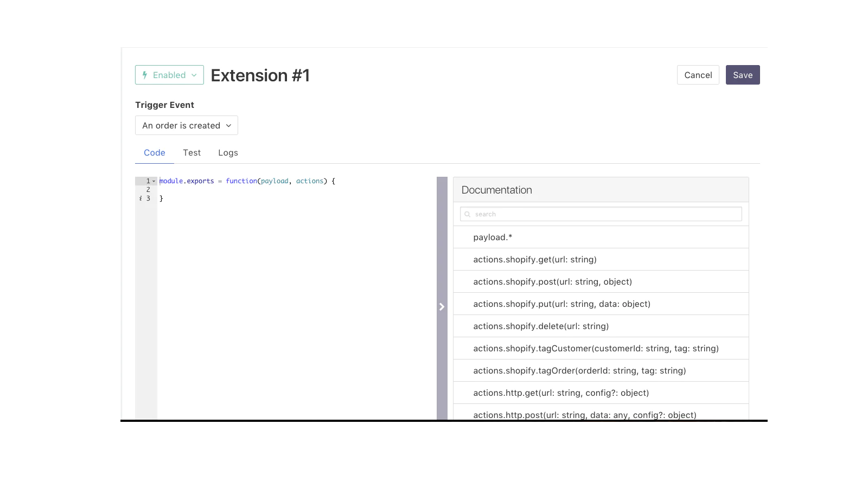Screen dimensions: 868x488
Task: Click 'module.exports' in the code editor
Action: [187, 181]
